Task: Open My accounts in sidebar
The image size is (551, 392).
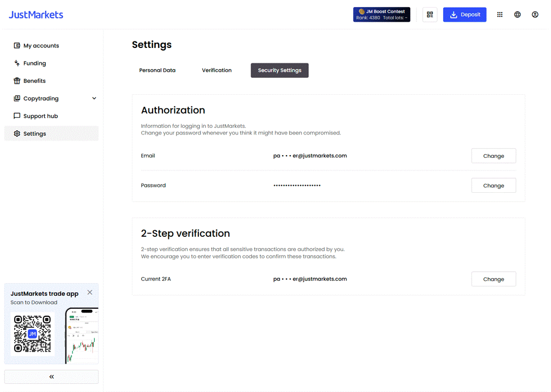Action: pos(51,46)
